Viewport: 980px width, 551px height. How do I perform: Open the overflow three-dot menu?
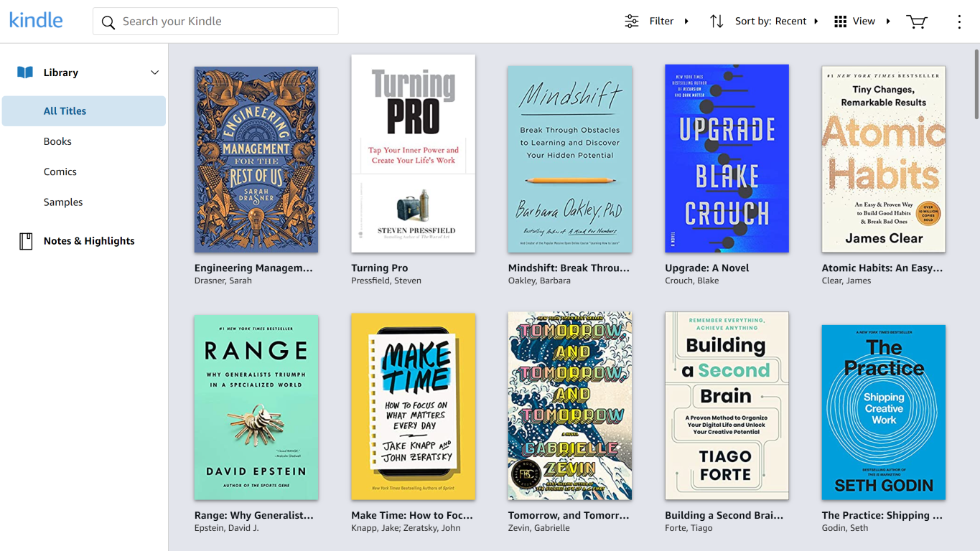(959, 22)
